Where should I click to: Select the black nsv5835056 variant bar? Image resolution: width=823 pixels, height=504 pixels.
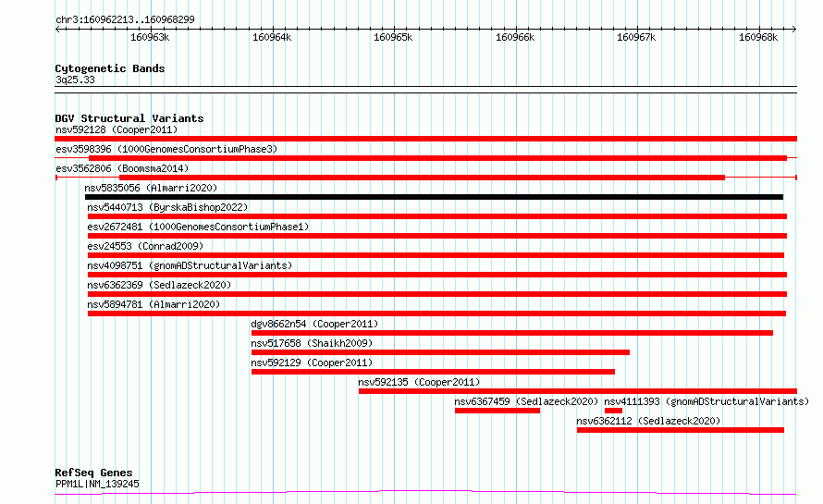point(434,197)
